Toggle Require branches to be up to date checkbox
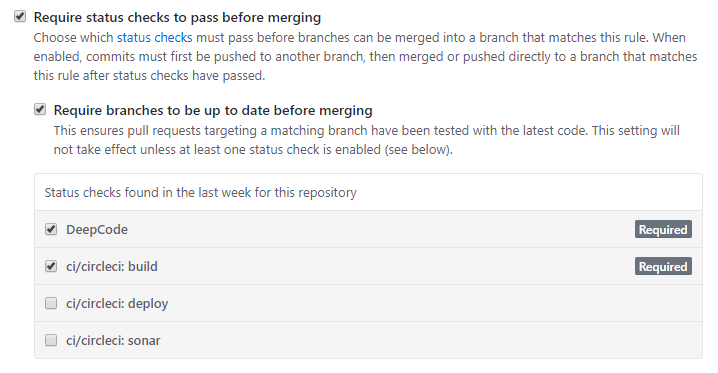The height and width of the screenshot is (373, 718). click(40, 109)
